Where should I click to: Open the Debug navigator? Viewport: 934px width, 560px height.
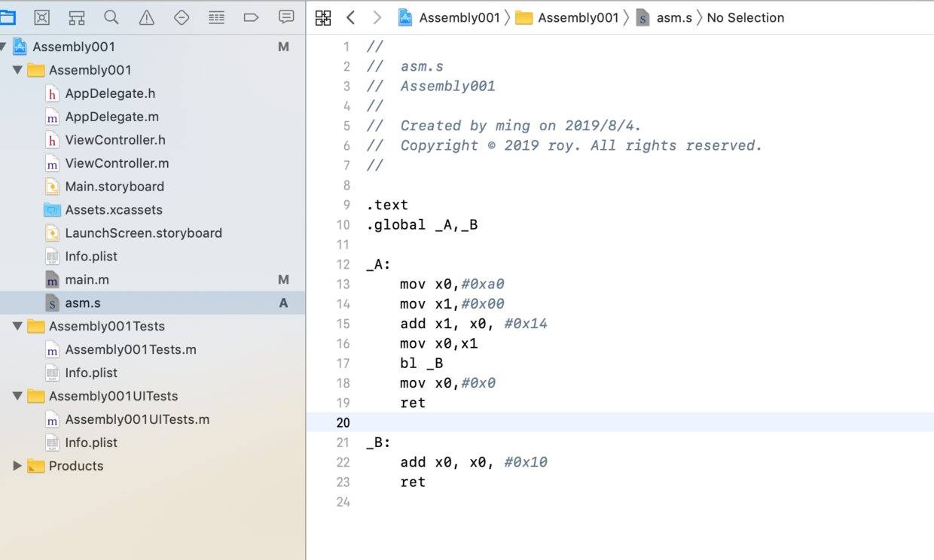point(216,17)
